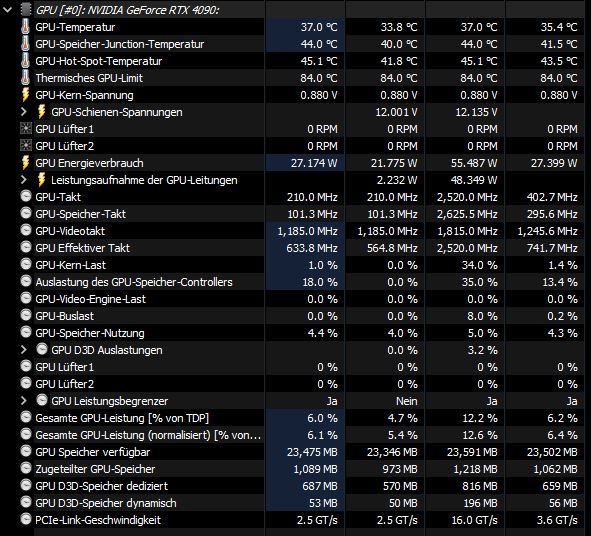Viewport: 591px width, 536px height.
Task: Click the 2,625.5 MHz memory clock value
Action: [467, 214]
